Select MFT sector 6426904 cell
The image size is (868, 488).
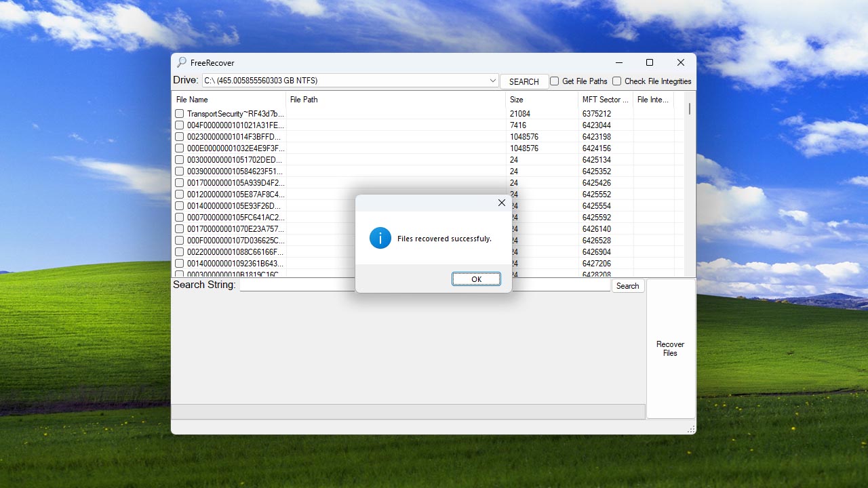(597, 252)
